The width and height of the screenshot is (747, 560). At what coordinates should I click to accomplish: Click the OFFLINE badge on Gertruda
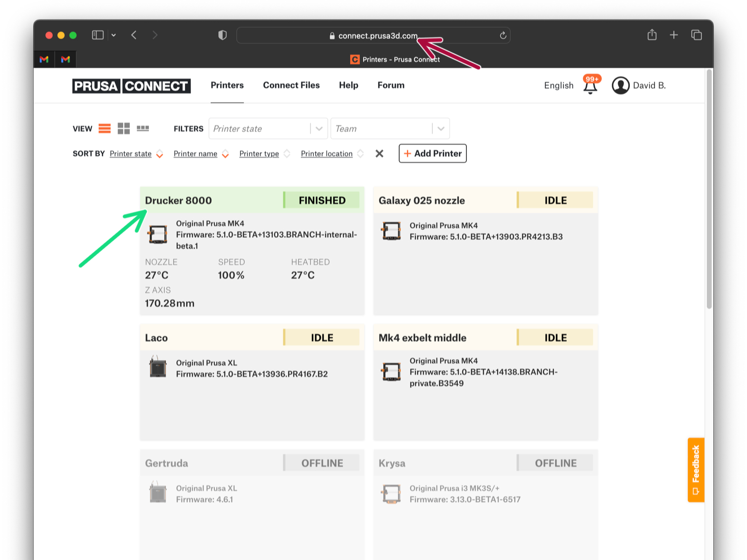coord(322,463)
